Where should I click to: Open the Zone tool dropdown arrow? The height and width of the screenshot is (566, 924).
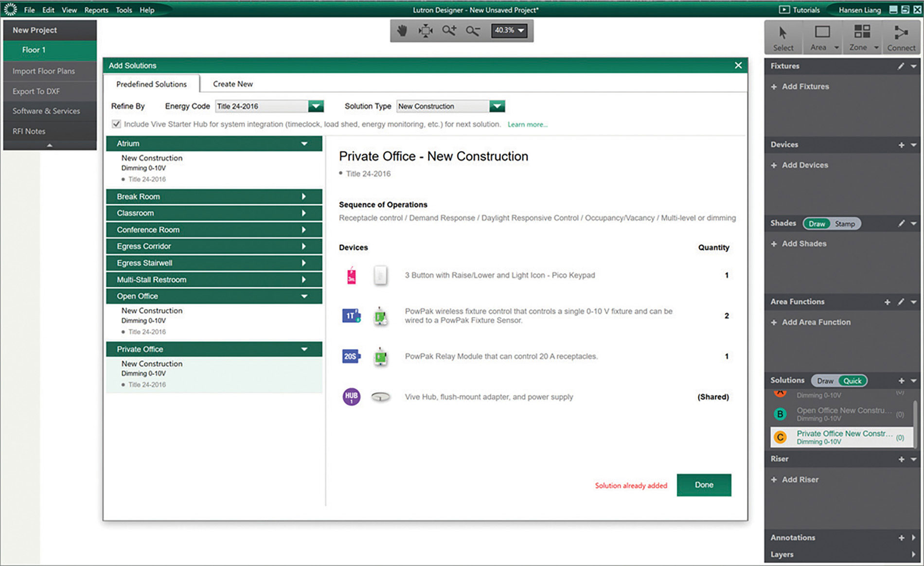(x=876, y=48)
